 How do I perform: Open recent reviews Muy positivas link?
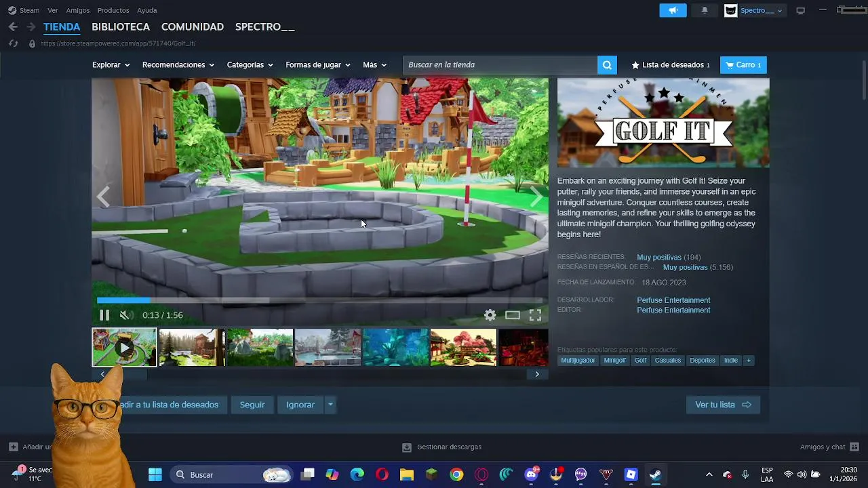[x=659, y=258]
